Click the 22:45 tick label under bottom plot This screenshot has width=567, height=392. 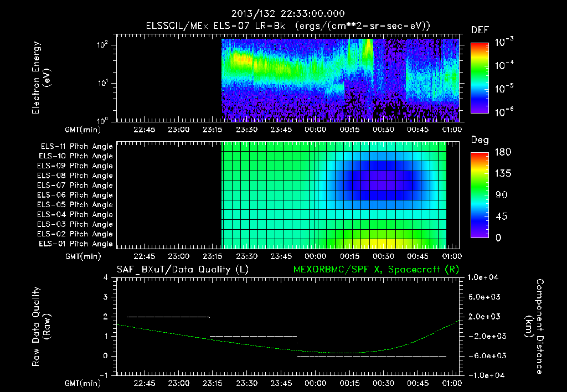[144, 383]
